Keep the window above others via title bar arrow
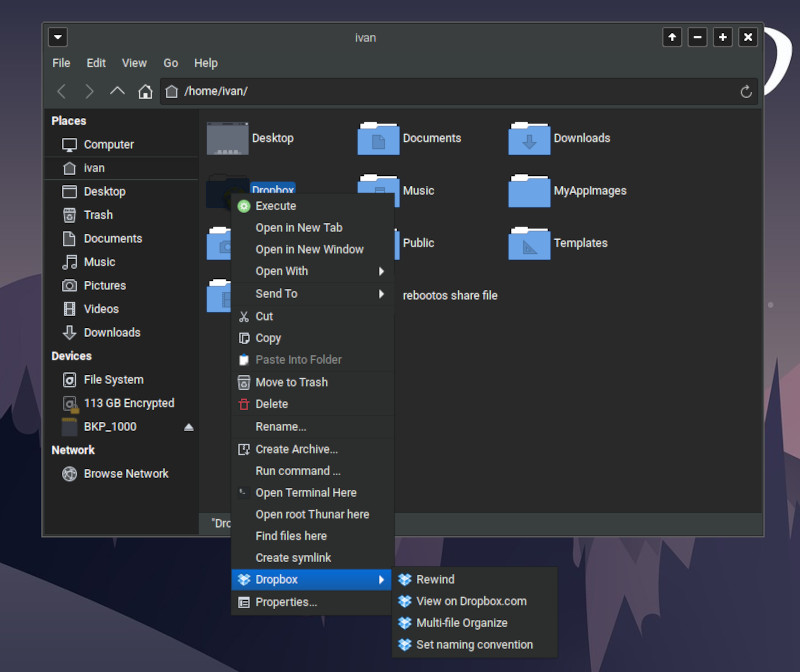The height and width of the screenshot is (672, 800). pyautogui.click(x=672, y=37)
